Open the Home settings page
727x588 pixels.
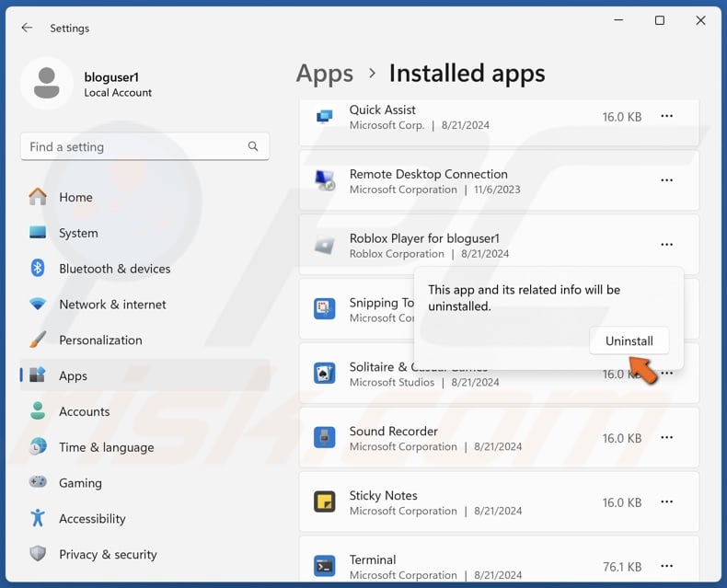144,197
